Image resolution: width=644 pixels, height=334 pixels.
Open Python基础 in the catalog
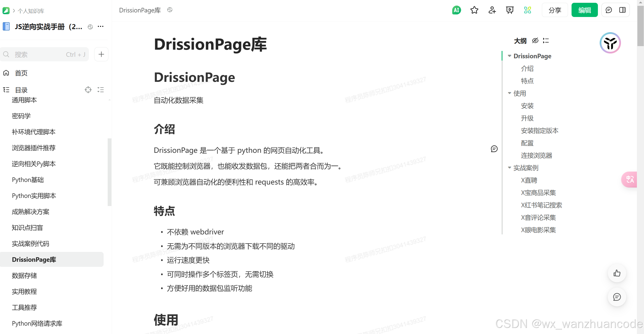tap(28, 180)
